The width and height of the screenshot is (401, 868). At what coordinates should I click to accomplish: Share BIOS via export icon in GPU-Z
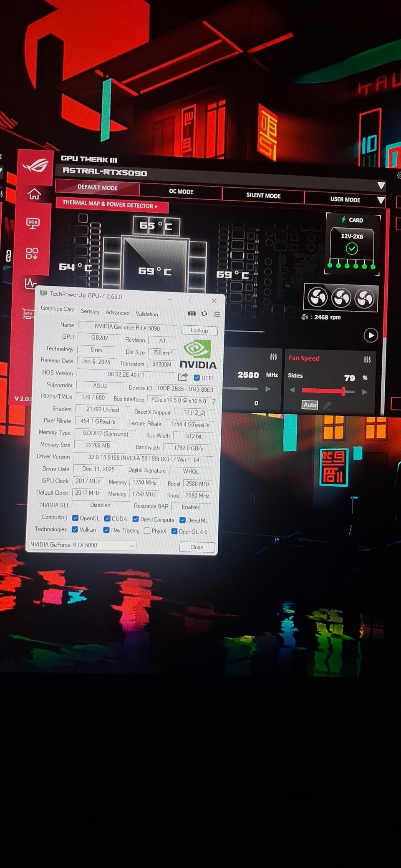[x=182, y=377]
